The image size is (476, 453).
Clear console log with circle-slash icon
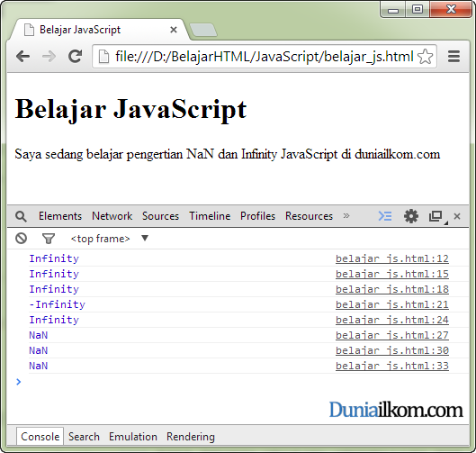click(22, 238)
